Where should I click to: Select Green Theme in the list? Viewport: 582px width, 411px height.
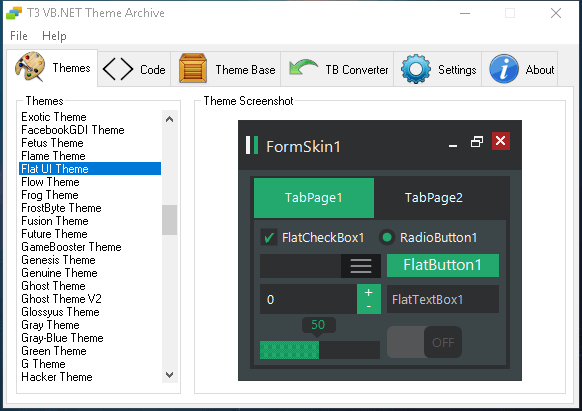[x=90, y=351]
